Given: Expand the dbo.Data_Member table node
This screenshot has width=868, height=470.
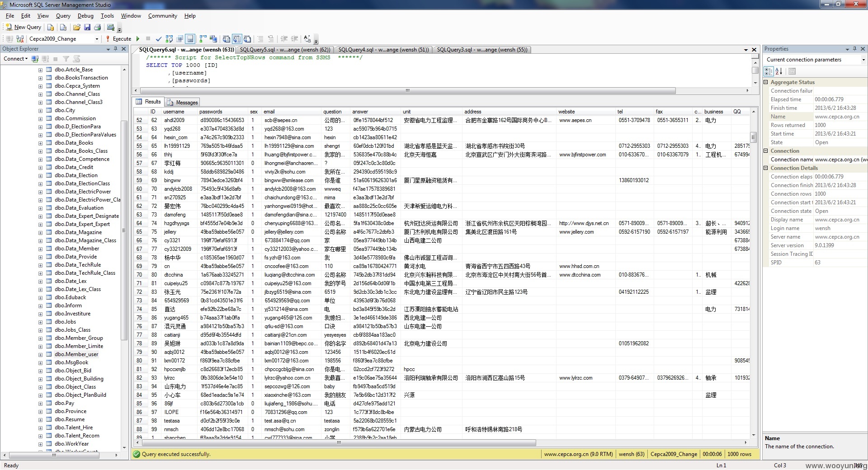Looking at the screenshot, I should (40, 249).
